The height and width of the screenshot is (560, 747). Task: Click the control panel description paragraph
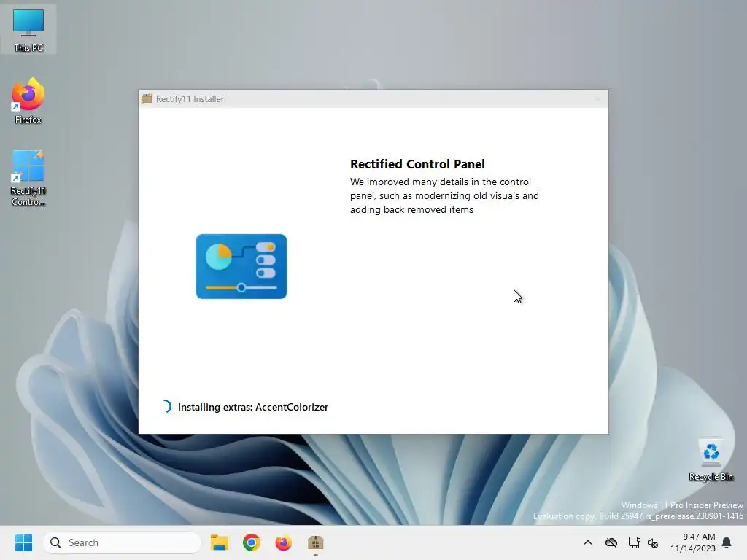(x=444, y=195)
